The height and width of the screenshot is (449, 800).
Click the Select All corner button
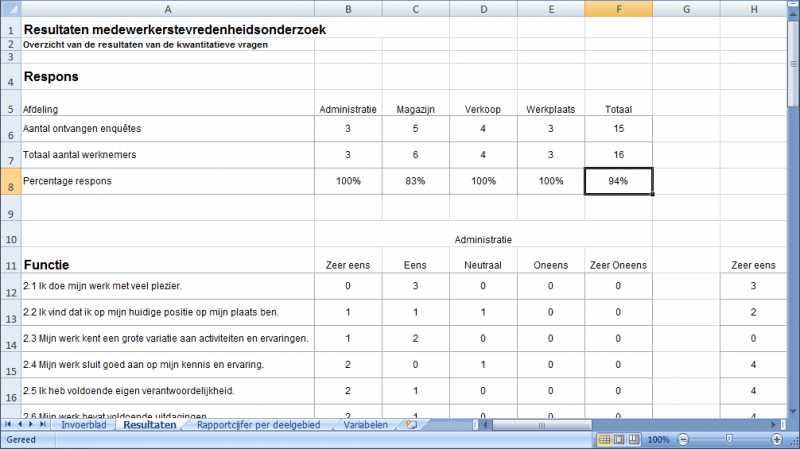[x=10, y=9]
